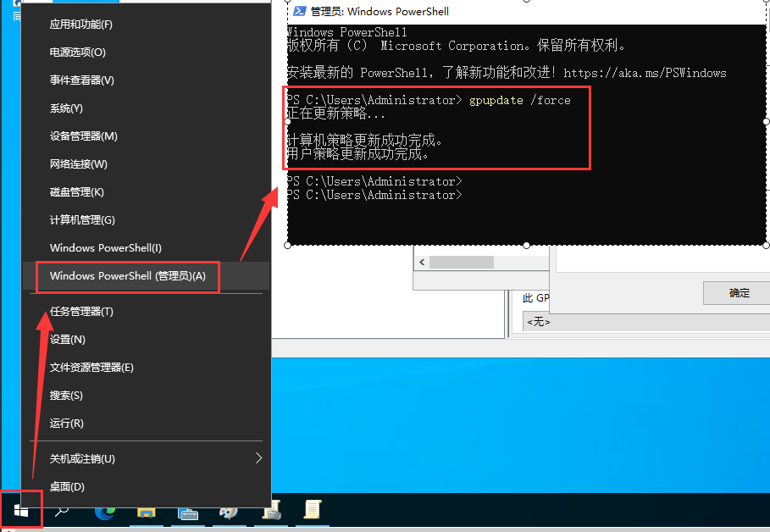Open 磁盘管理(K) from the menu
The width and height of the screenshot is (770, 532).
(x=76, y=192)
